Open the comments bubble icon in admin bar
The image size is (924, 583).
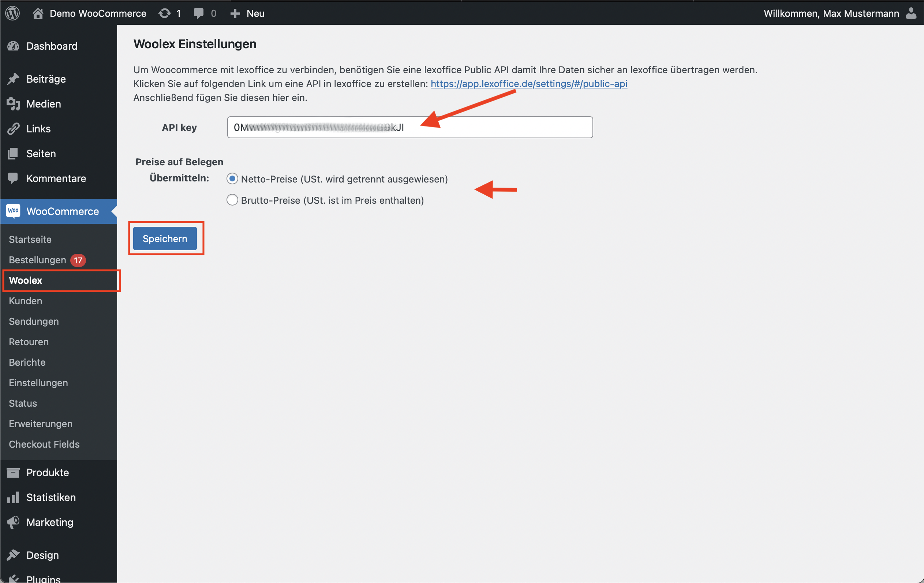199,14
